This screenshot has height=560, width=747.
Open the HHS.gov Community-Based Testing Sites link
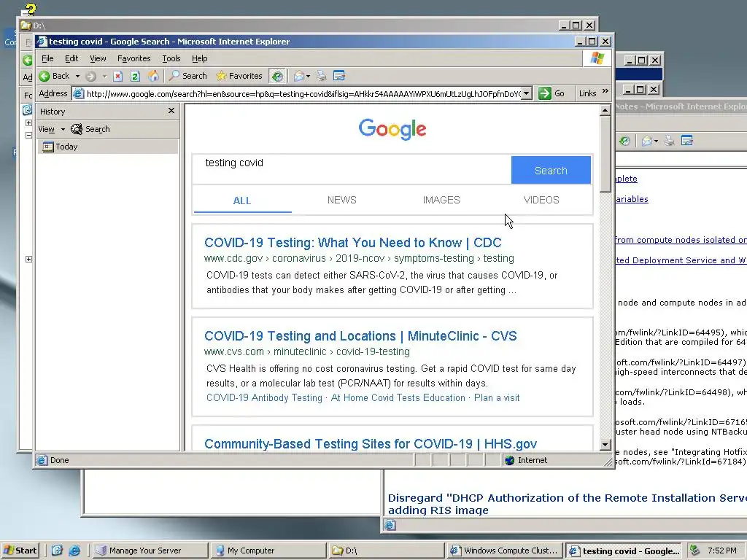pyautogui.click(x=371, y=444)
